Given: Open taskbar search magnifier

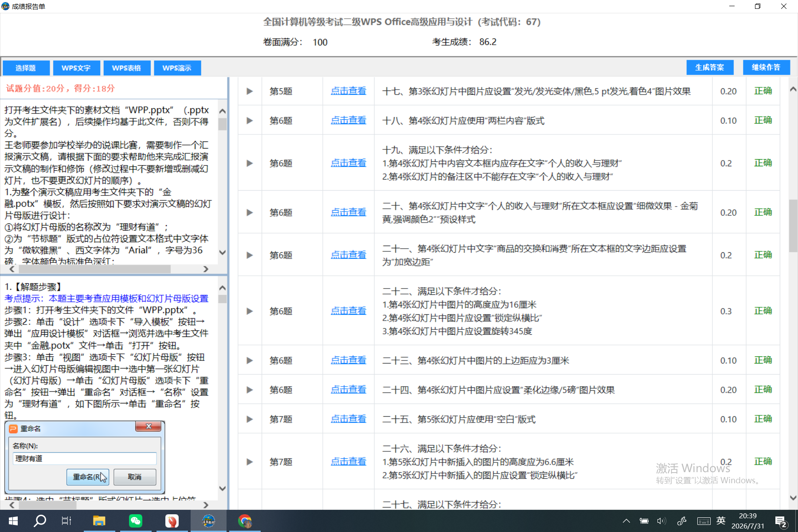Looking at the screenshot, I should (40, 521).
